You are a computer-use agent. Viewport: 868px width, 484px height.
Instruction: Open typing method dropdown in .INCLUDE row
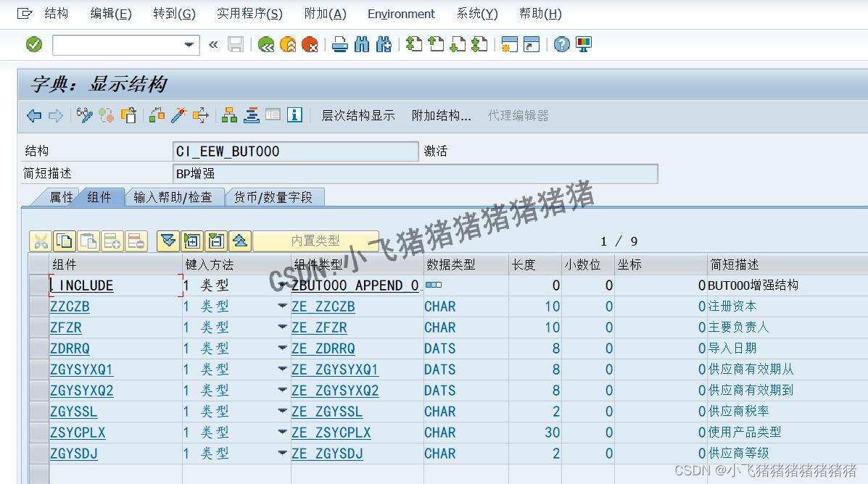(282, 285)
